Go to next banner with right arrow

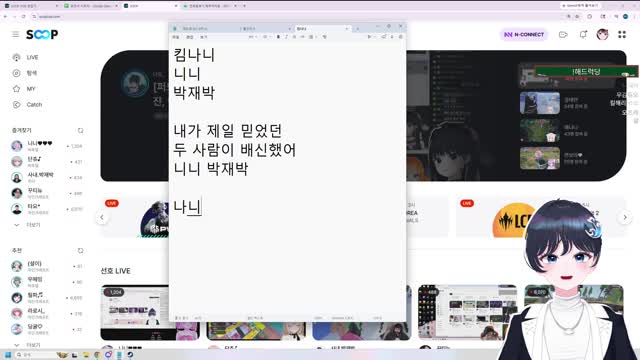(625, 217)
